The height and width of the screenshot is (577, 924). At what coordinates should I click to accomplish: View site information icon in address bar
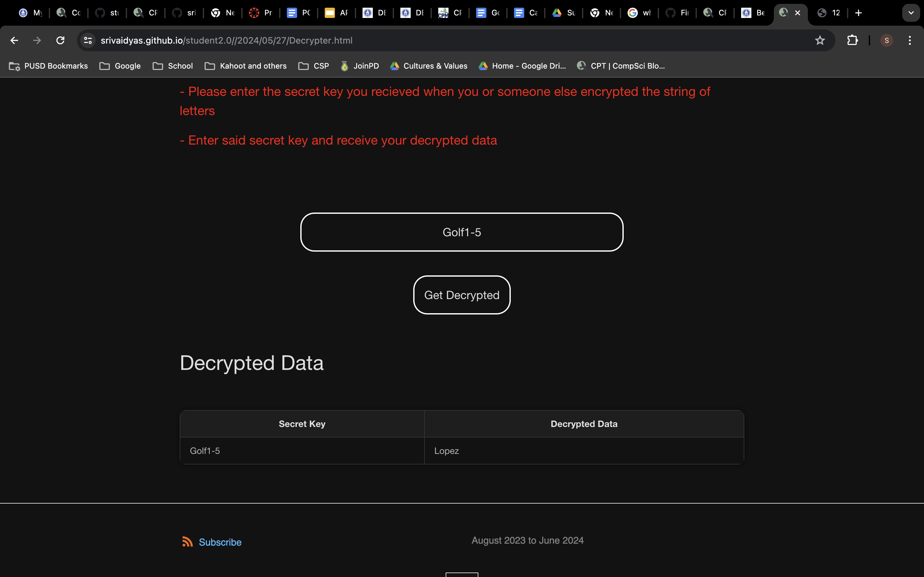coord(88,40)
